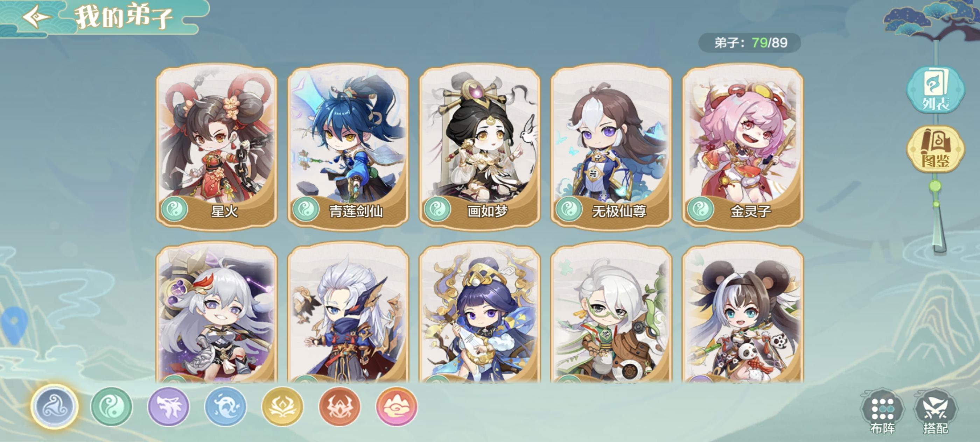Filter by green yin-yang faction
Screen dimensions: 980x442
[x=111, y=407]
